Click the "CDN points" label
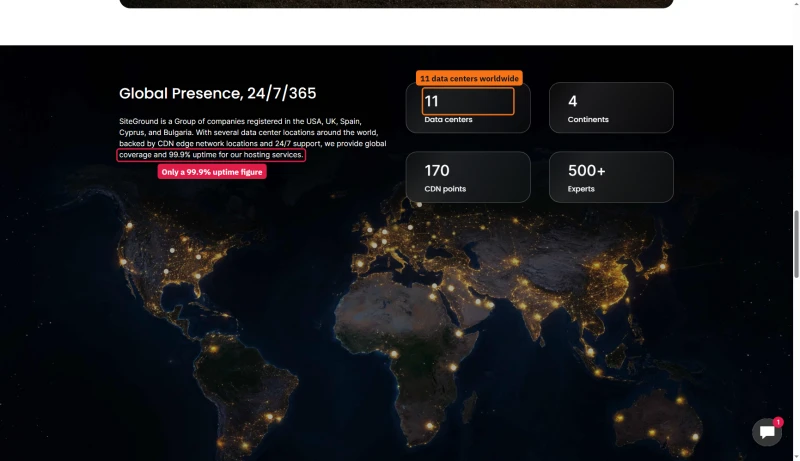800x461 pixels. (445, 189)
